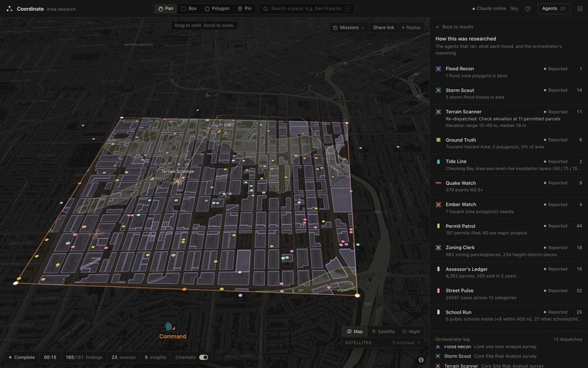Screen dimensions: 588x368
Task: Open the help question mark icon
Action: tap(527, 9)
